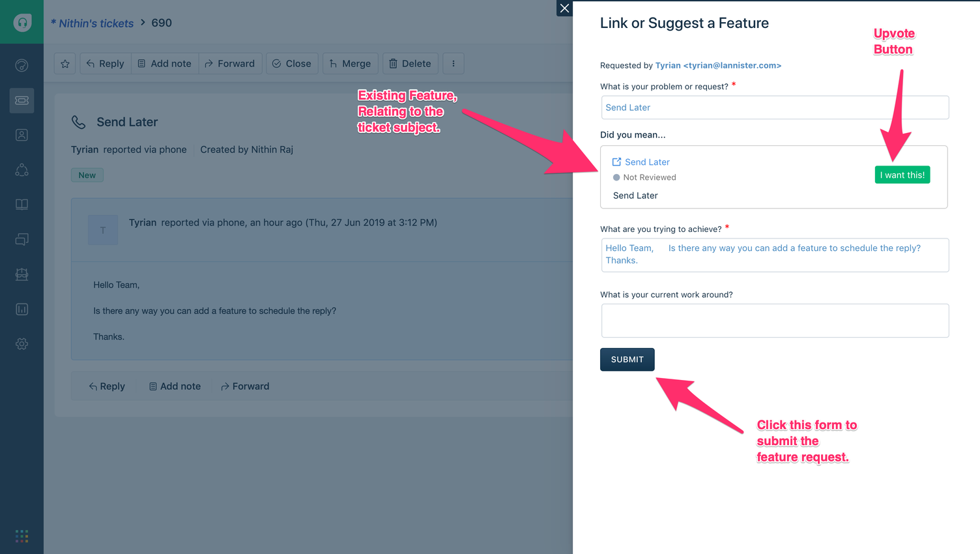The height and width of the screenshot is (554, 980).
Task: Toggle the apps grid at sidebar bottom
Action: [x=22, y=536]
